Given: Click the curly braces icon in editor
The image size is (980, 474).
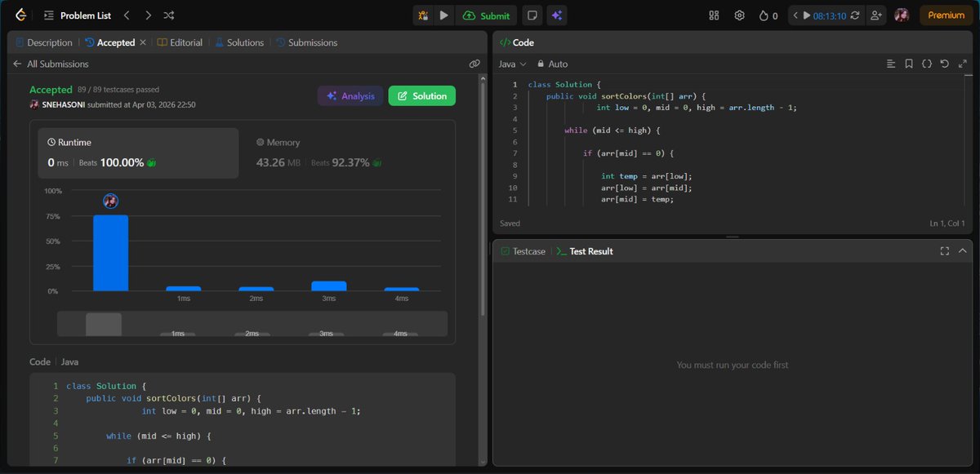Looking at the screenshot, I should (927, 64).
